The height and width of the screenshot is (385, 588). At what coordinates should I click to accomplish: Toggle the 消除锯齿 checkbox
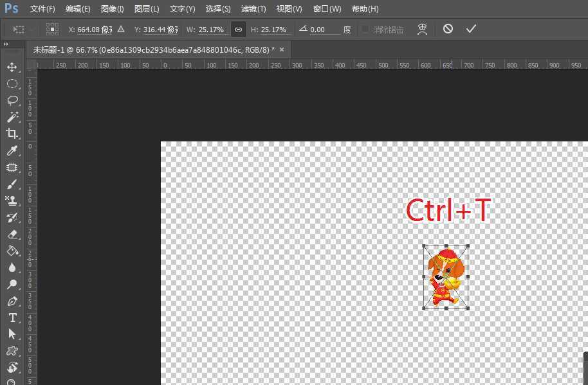pos(365,29)
